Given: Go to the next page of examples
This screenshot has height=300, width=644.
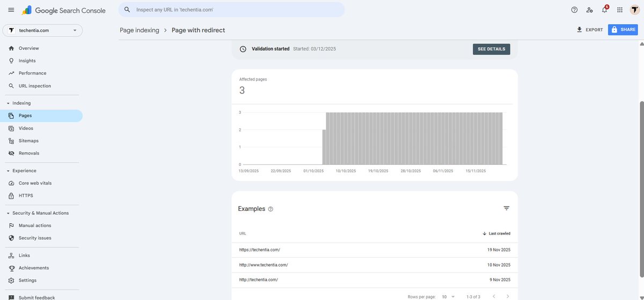Looking at the screenshot, I should pyautogui.click(x=508, y=296).
